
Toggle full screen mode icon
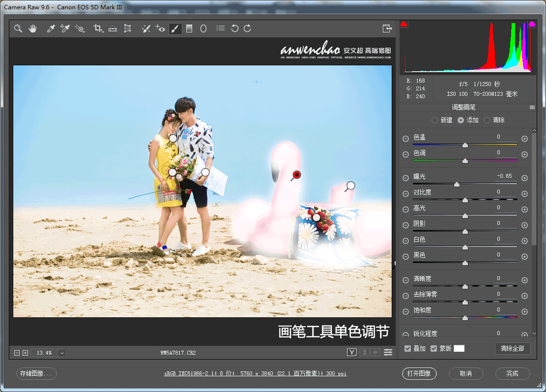coord(387,28)
